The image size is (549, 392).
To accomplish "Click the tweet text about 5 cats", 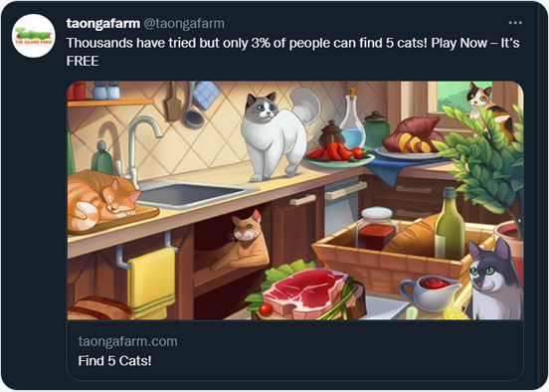I will point(292,52).
